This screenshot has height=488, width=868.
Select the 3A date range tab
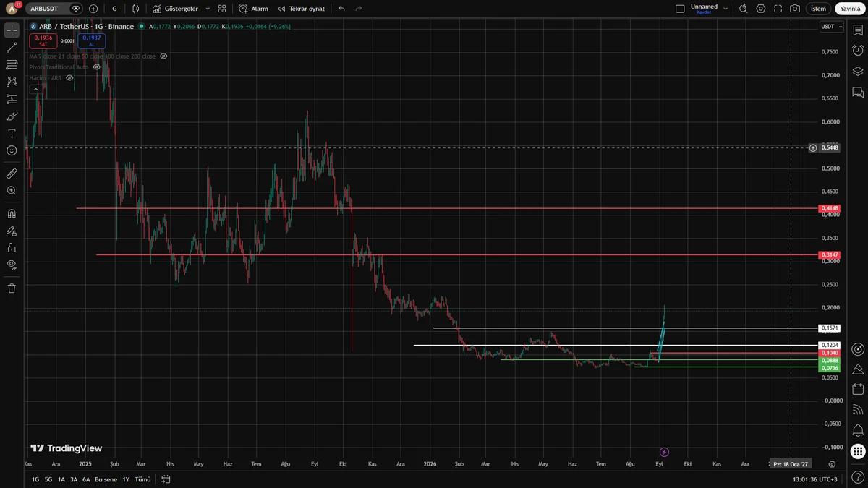[74, 479]
